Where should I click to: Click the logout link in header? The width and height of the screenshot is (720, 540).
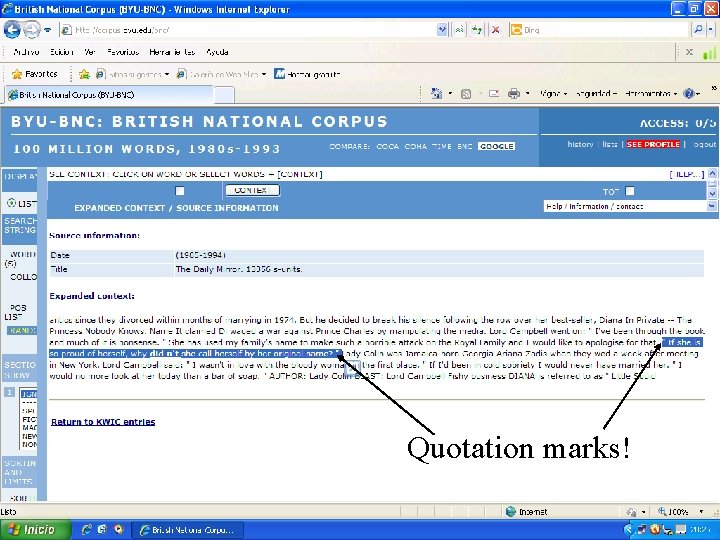(704, 144)
